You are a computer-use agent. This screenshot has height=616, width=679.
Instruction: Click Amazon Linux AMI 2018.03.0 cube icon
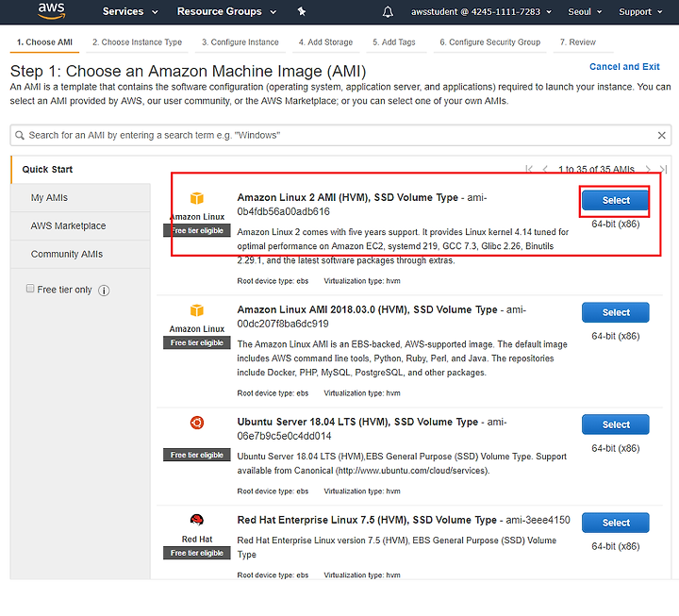[x=196, y=310]
